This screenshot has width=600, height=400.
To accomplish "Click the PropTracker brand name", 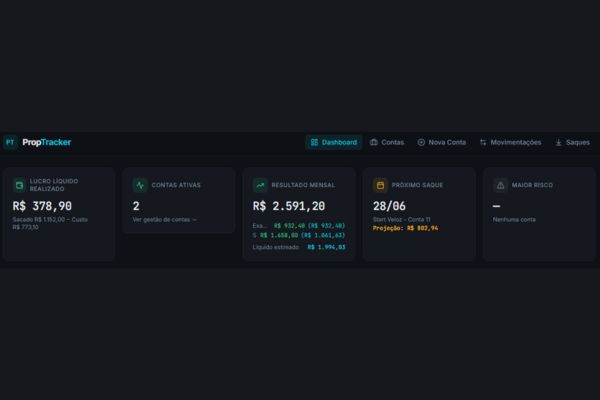I will (x=47, y=142).
